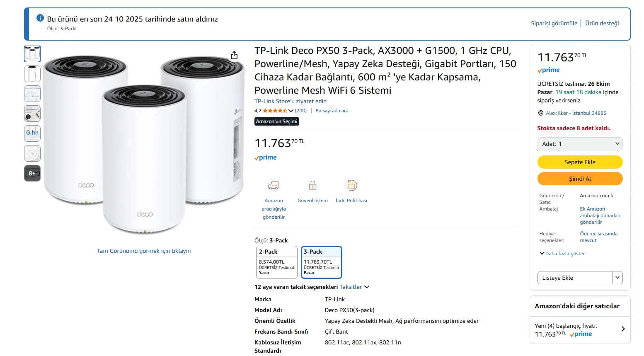Expand the Listeye Ekle dropdown arrow

point(617,278)
